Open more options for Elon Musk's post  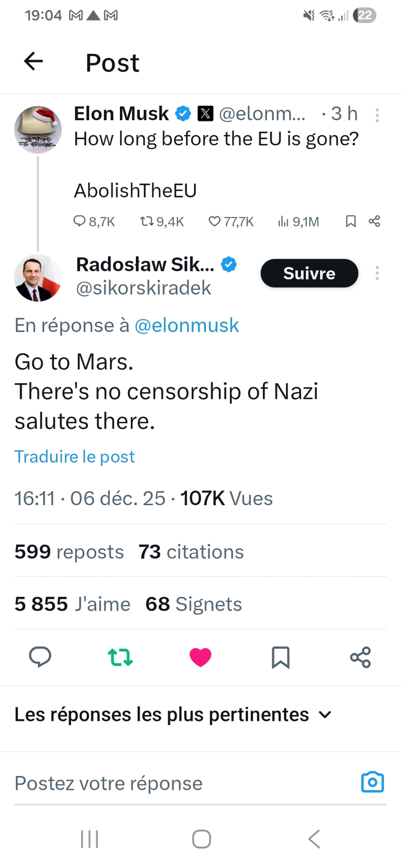point(377,115)
